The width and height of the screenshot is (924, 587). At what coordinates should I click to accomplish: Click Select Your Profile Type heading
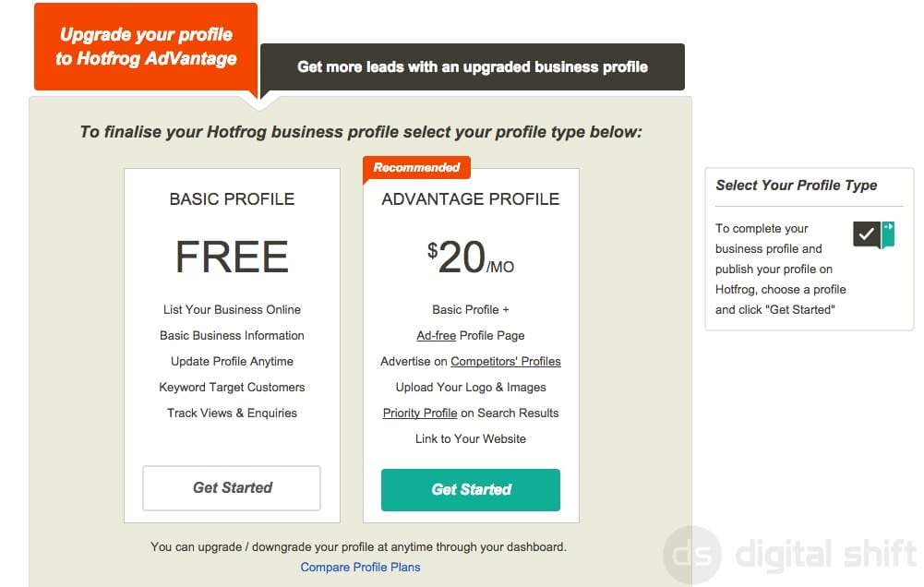(x=796, y=186)
